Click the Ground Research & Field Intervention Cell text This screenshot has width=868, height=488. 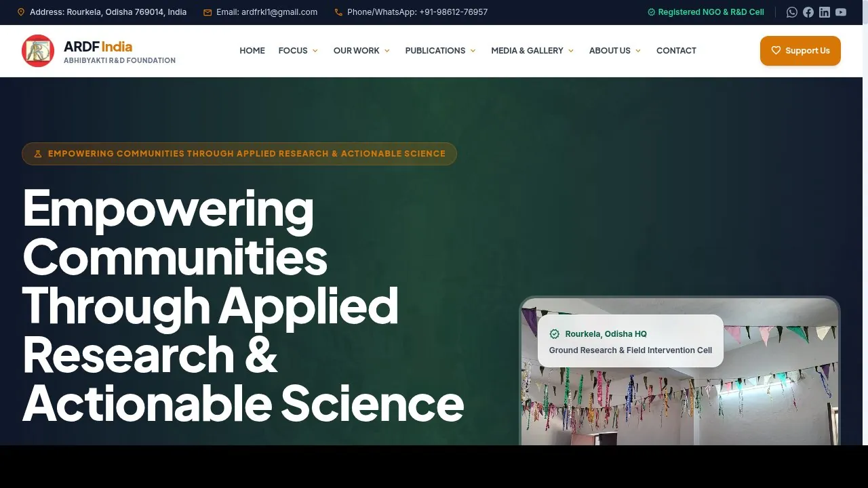point(631,350)
